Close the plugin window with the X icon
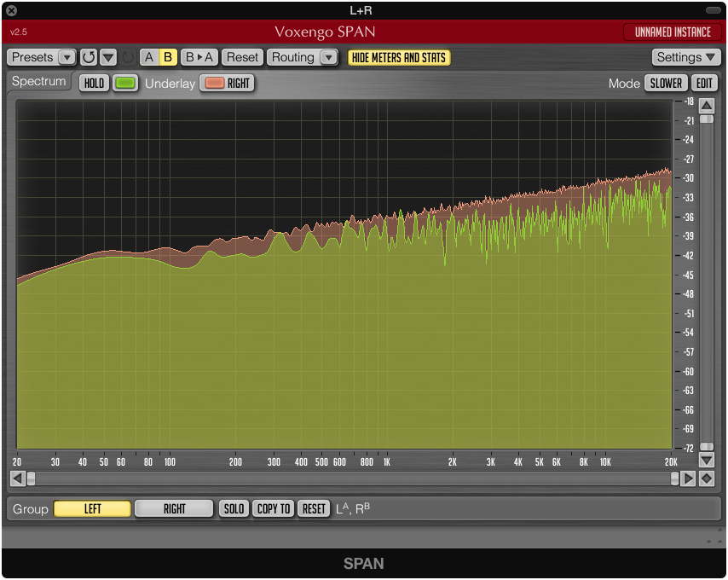Viewport: 728px width, 580px height. (12, 10)
